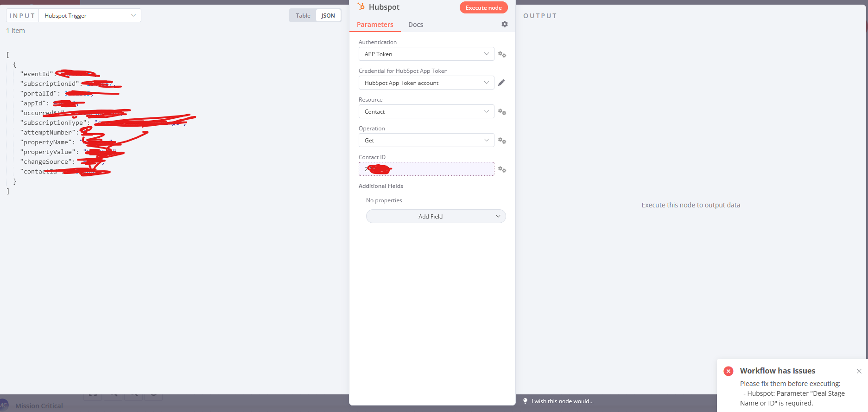Click into the Contact ID field
868x412 pixels.
440,169
